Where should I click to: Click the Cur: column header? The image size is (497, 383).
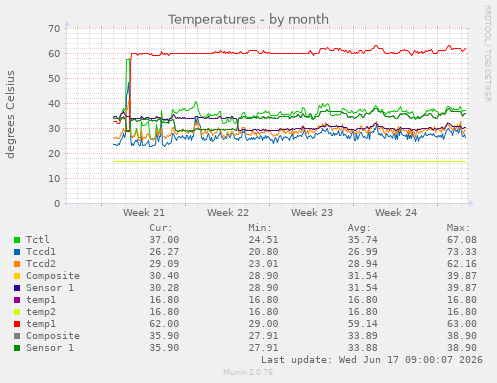point(161,228)
